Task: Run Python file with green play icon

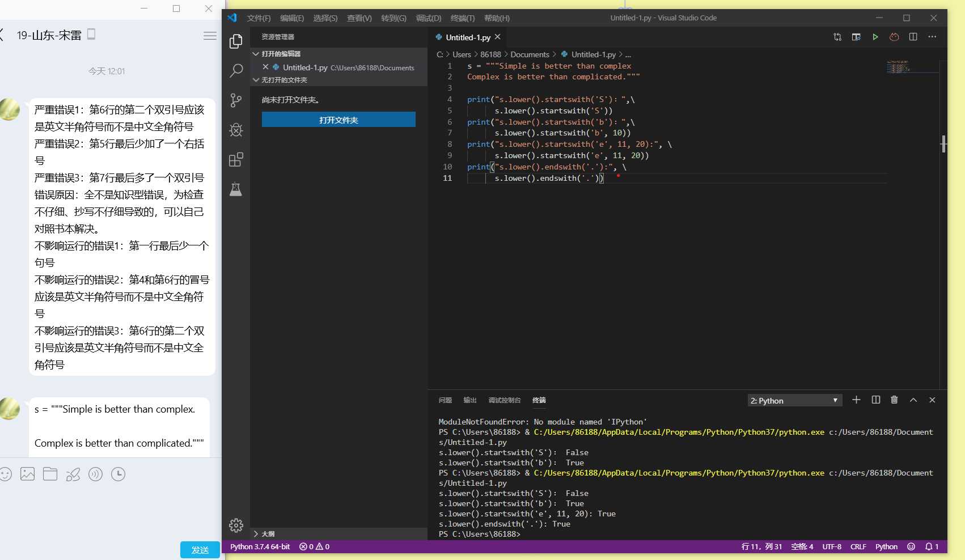Action: (x=875, y=37)
